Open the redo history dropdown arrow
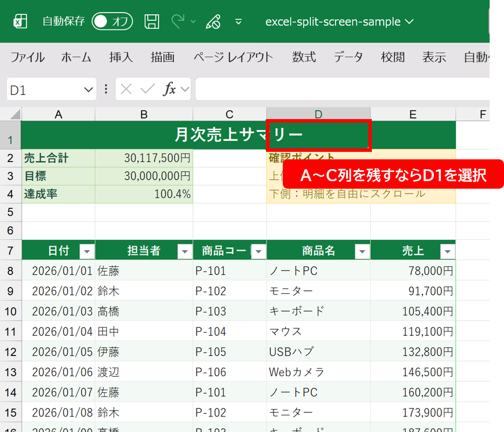 point(193,21)
